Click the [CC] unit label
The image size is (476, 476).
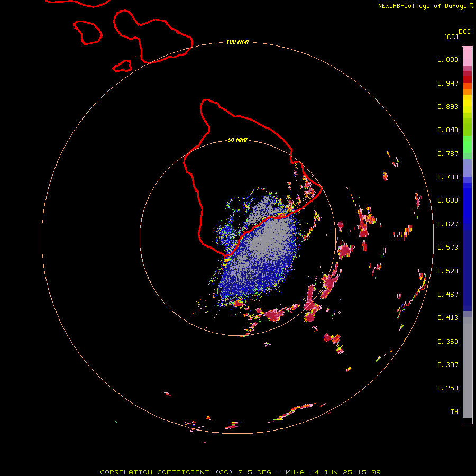pyautogui.click(x=452, y=36)
